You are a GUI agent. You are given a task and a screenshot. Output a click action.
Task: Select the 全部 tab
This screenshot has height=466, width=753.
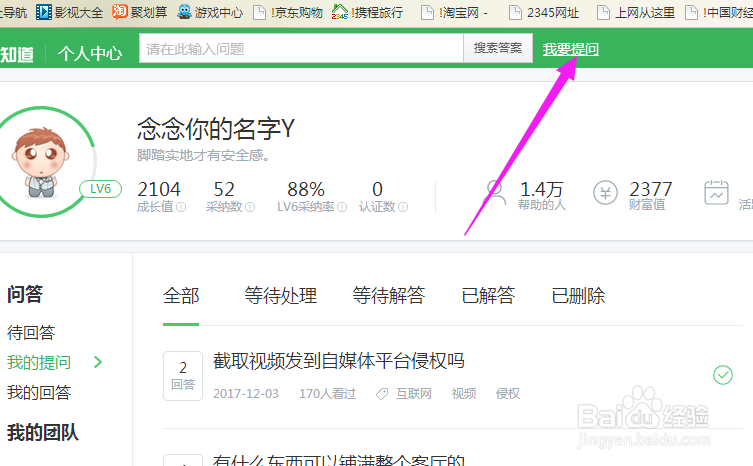point(181,295)
